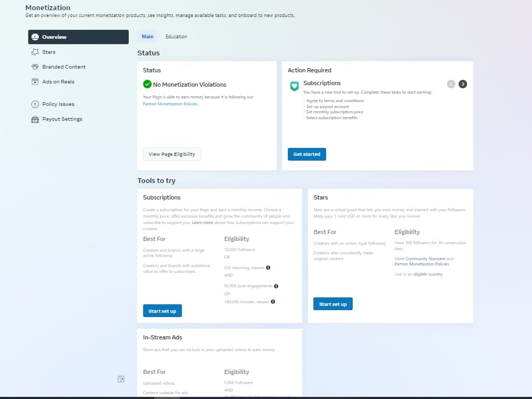This screenshot has width=532, height=399.
Task: Click the Subscriptions shield heart icon
Action: click(x=295, y=86)
